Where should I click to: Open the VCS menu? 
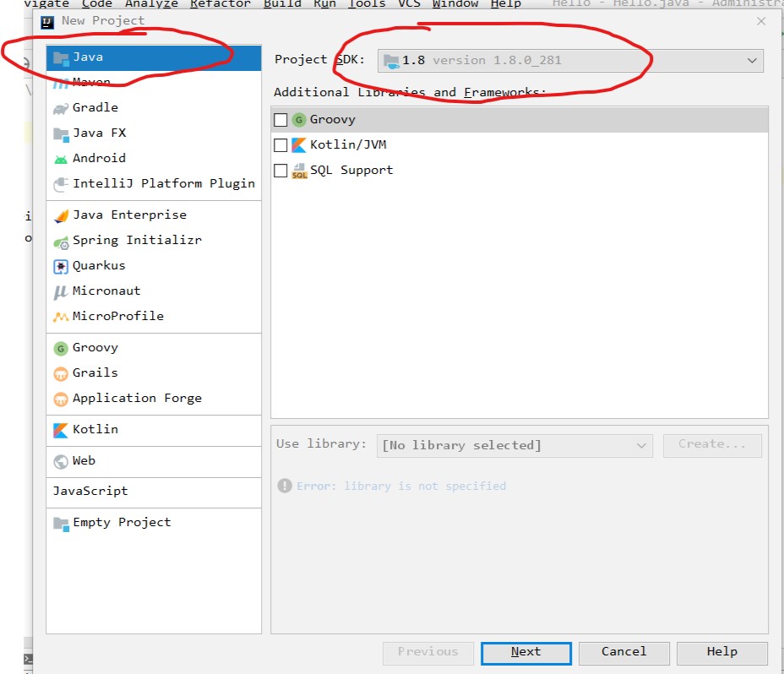[x=409, y=4]
